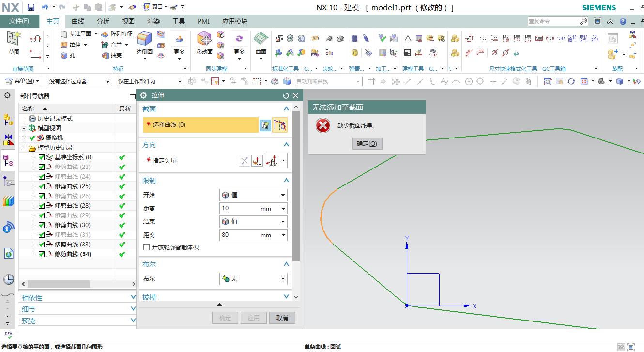Toggle checkbox for 修剪曲线 (23)
The height and width of the screenshot is (352, 644).
[x=42, y=167]
